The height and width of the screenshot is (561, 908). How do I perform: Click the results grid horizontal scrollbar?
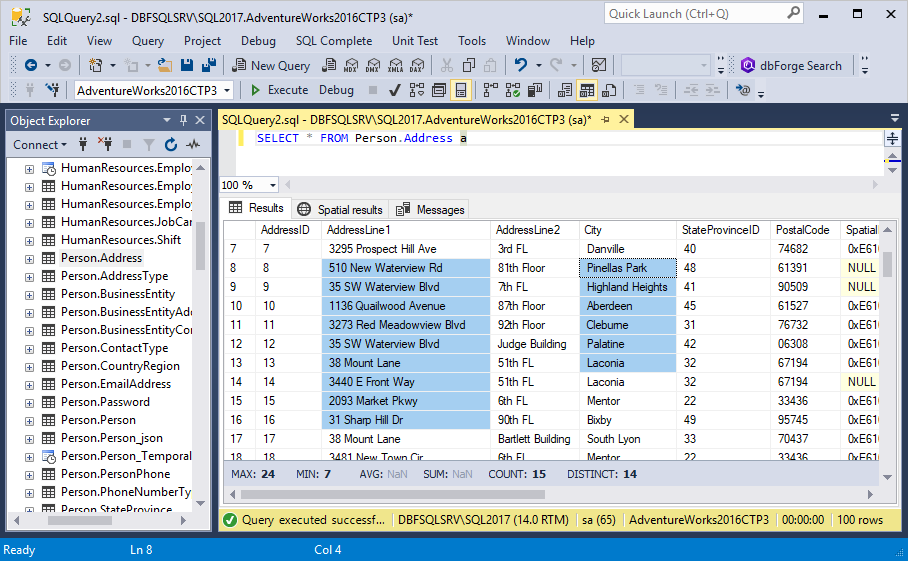click(393, 494)
